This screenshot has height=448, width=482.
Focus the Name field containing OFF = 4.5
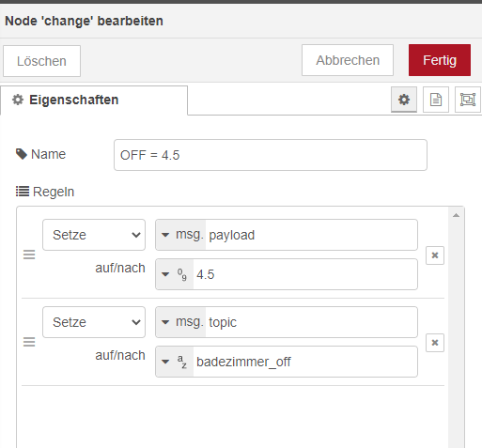pyautogui.click(x=271, y=155)
